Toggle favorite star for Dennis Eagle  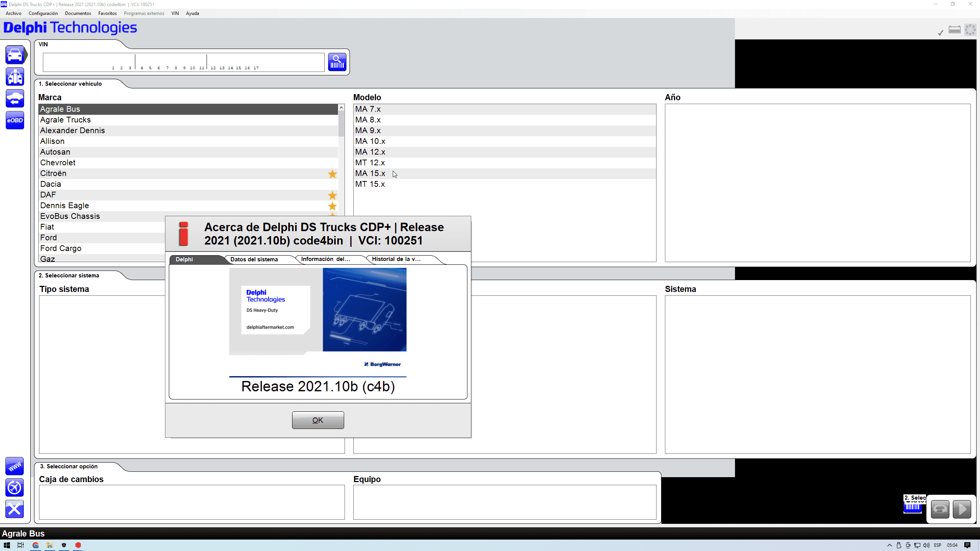(332, 206)
